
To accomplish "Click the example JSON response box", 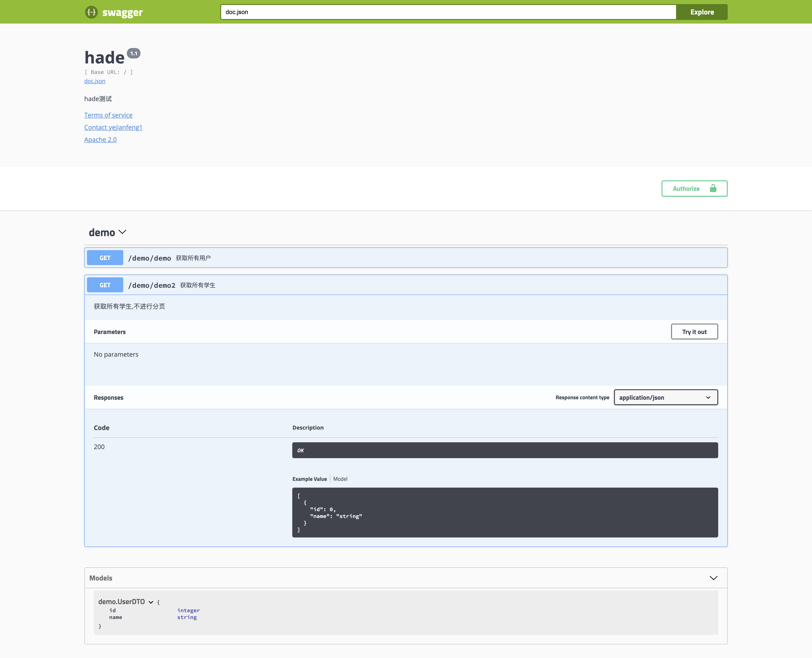I will tap(505, 513).
